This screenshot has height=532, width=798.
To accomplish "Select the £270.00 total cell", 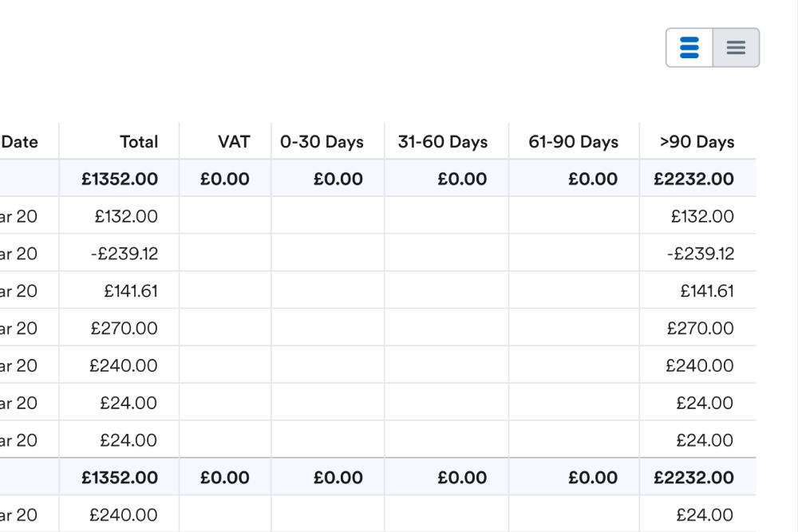I will tap(124, 329).
